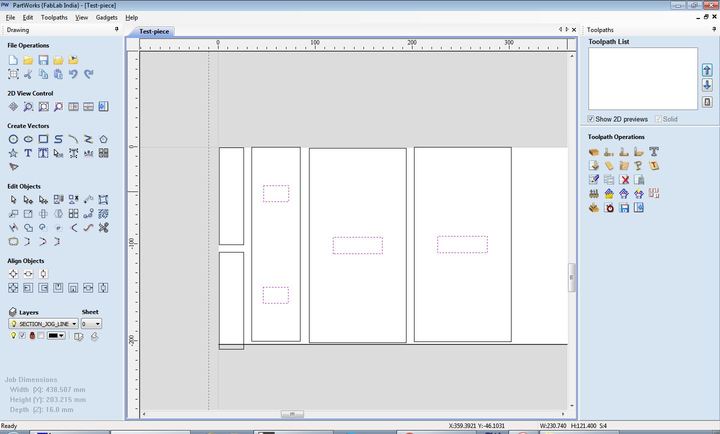Select the Draw Polygon tool
The image size is (720, 434).
click(x=104, y=139)
